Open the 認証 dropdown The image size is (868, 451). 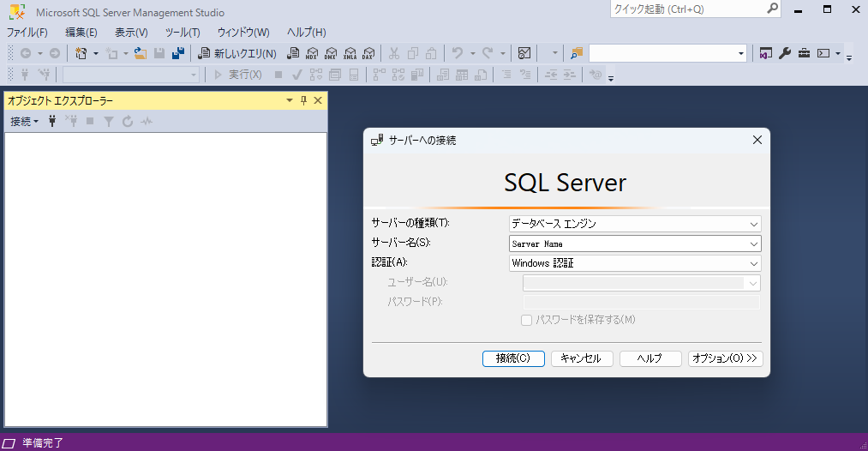(x=753, y=264)
